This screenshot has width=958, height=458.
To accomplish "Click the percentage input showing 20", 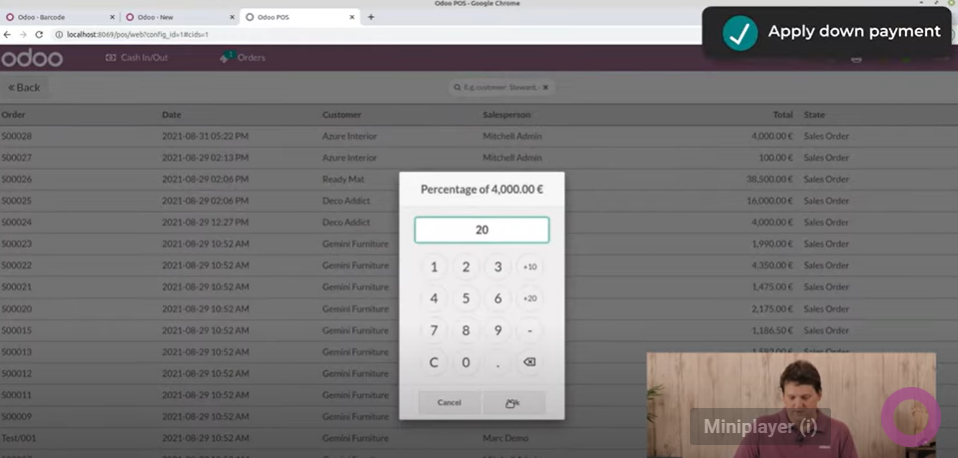I will click(481, 230).
